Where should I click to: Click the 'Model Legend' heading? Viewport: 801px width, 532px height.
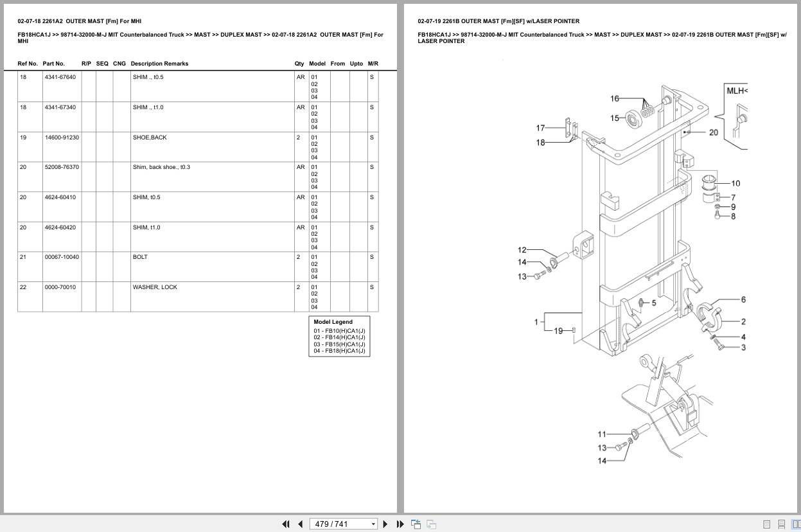[333, 322]
